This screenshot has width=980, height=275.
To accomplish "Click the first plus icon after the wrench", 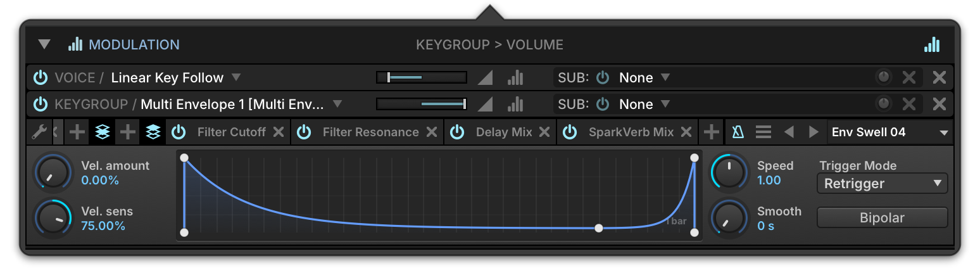I will (x=77, y=132).
